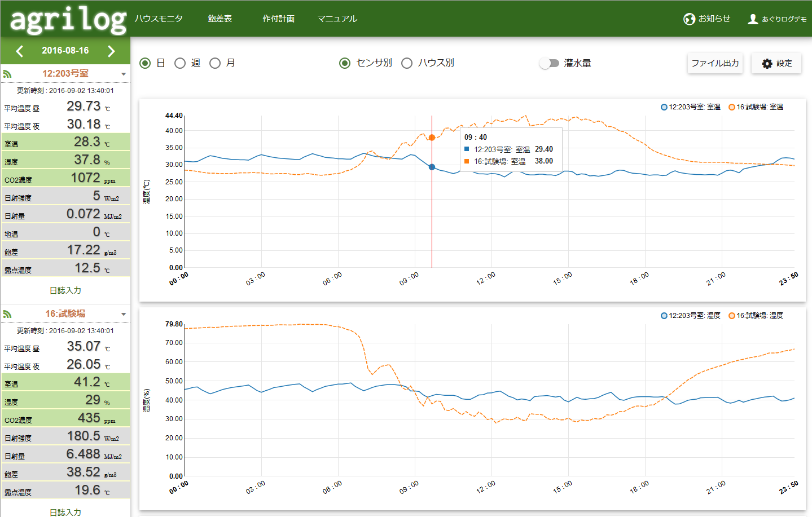The image size is (812, 517).
Task: Open the ハウスモニタ menu
Action: tap(159, 19)
